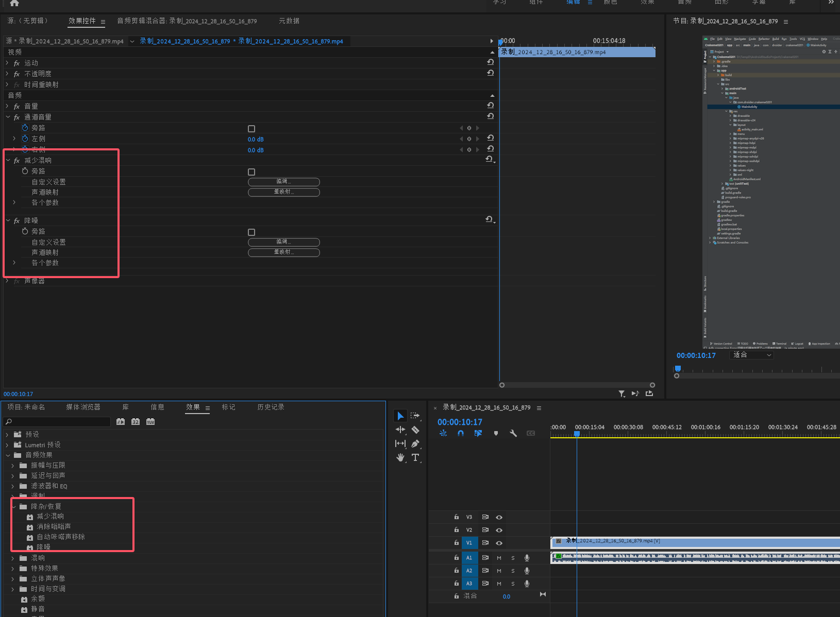
Task: Select the Hand tool
Action: pyautogui.click(x=400, y=457)
